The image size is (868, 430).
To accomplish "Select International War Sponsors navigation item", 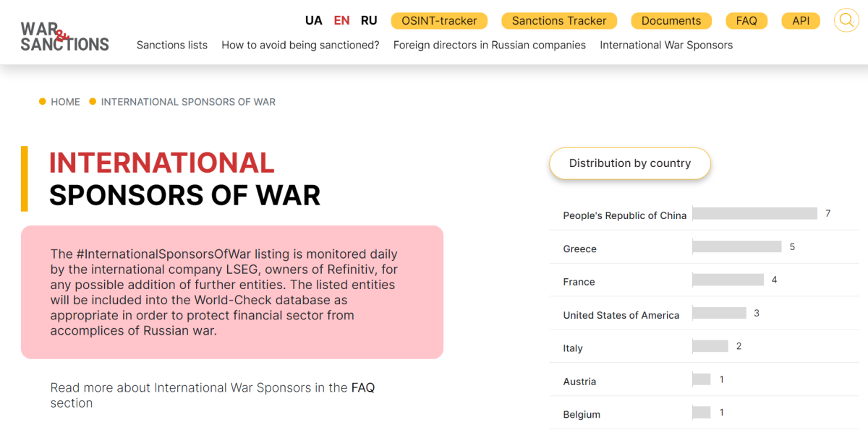I will pos(665,45).
